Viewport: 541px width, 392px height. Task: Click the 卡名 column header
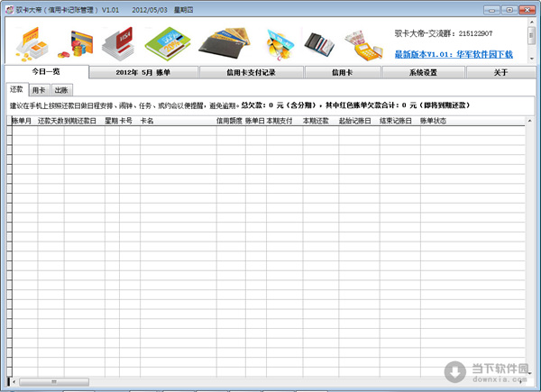point(178,121)
